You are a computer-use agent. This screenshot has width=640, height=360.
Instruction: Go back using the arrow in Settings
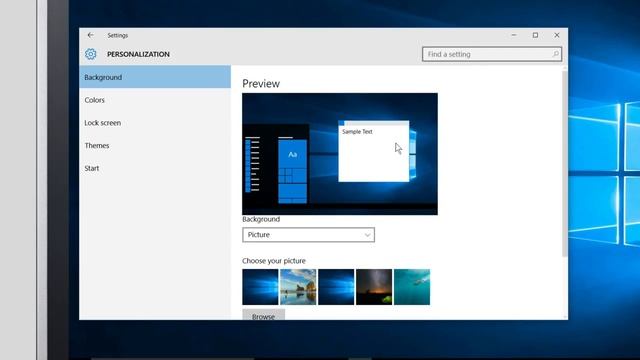(90, 36)
